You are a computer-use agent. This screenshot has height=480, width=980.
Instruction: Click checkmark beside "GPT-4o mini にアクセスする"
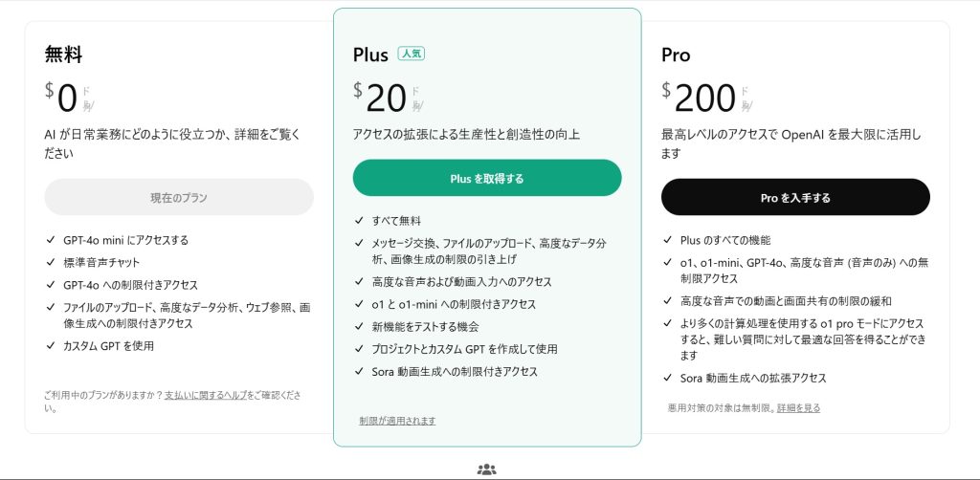[x=50, y=240]
